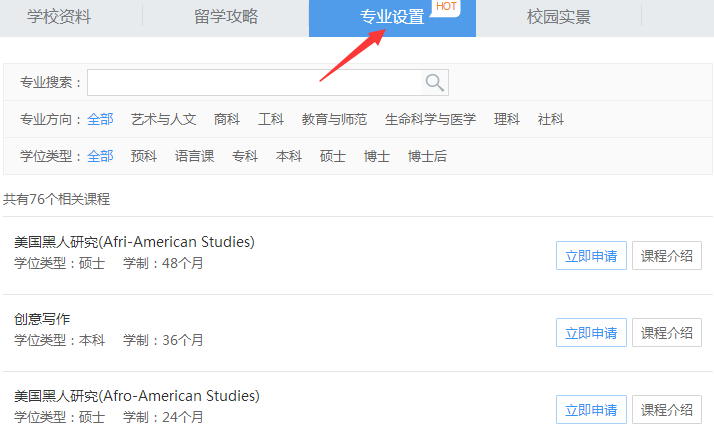714x435 pixels.
Task: Filter degree type by 博士后
Action: point(427,156)
